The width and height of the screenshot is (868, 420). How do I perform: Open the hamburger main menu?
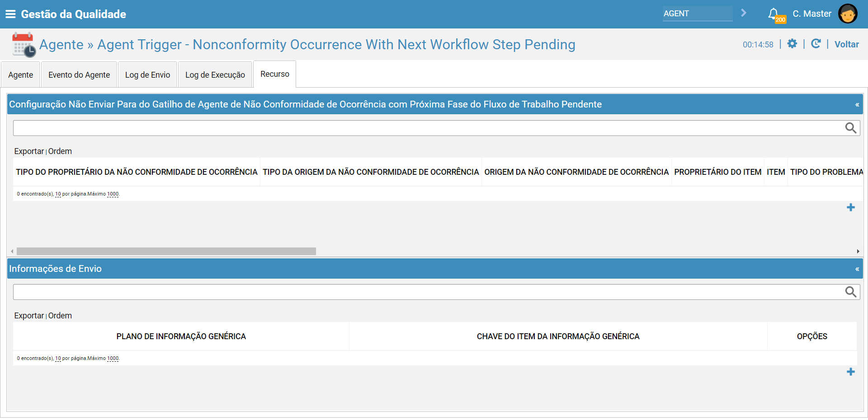click(10, 14)
